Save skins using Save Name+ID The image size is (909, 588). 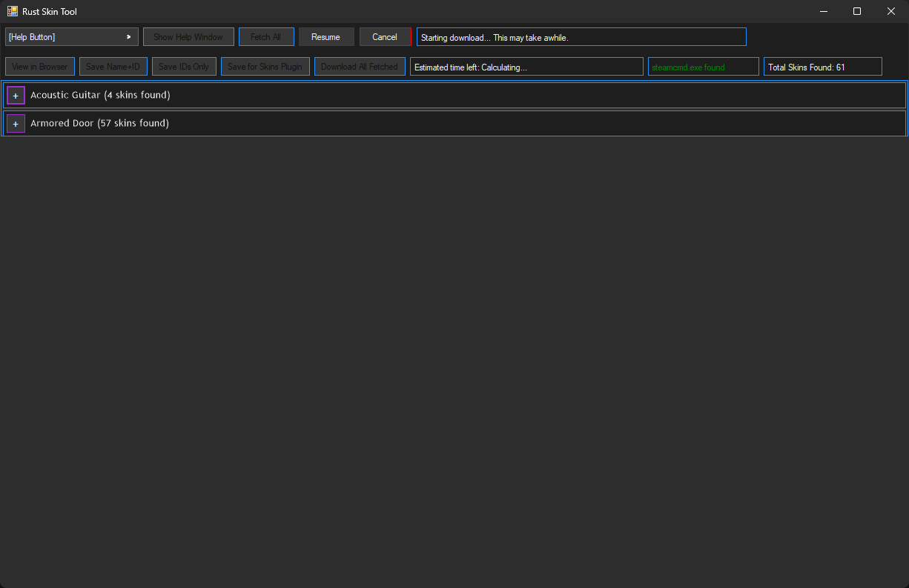tap(113, 66)
